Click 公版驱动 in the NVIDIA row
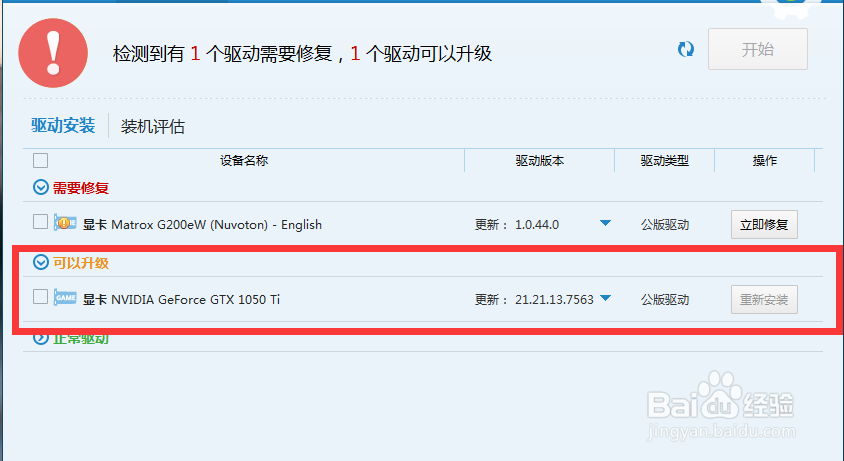 click(665, 299)
